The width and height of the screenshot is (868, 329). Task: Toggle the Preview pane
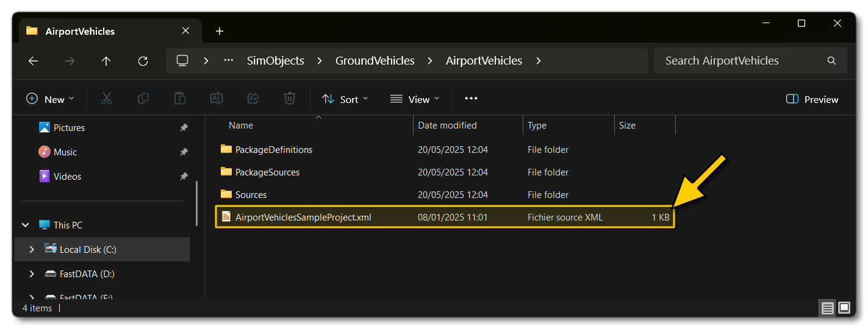coord(812,99)
